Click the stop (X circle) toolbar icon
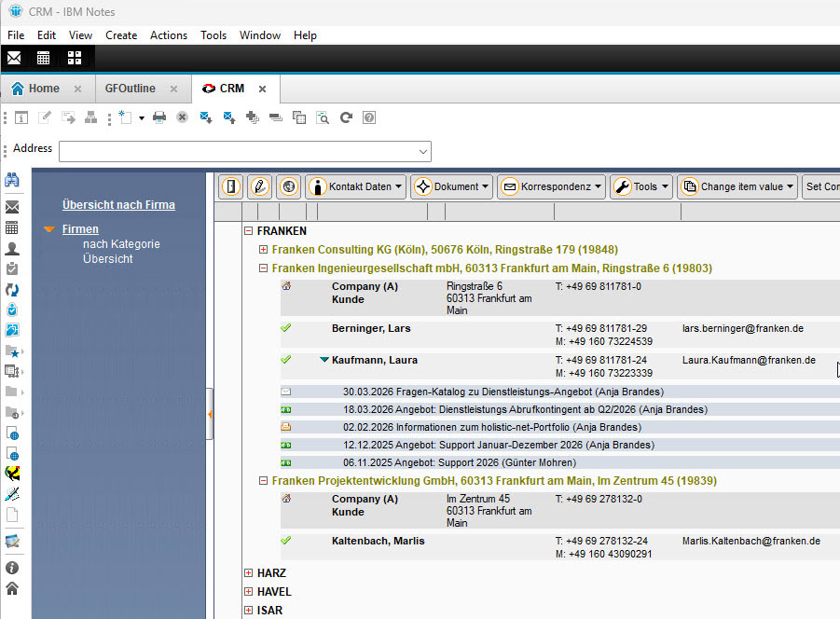 pos(182,117)
